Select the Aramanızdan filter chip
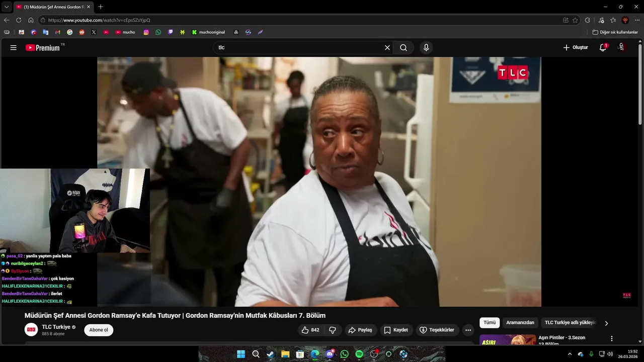This screenshot has width=644, height=362. [520, 323]
